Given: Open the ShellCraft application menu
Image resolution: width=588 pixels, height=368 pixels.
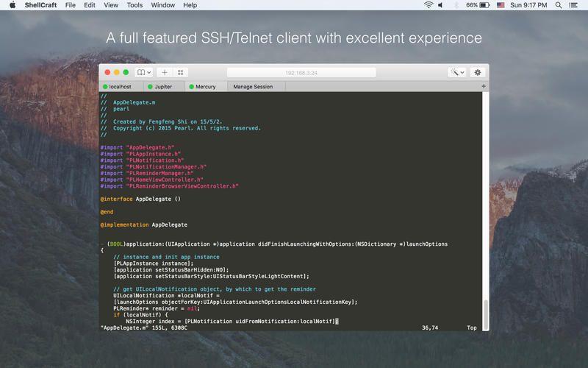Looking at the screenshot, I should 40,5.
